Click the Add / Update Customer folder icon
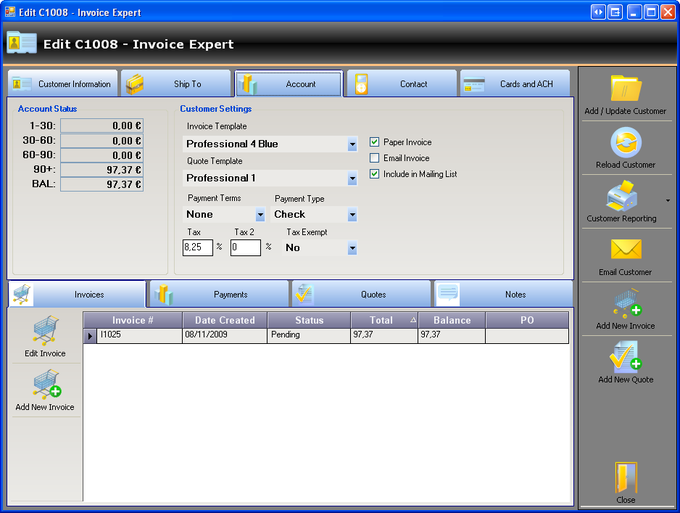The width and height of the screenshot is (680, 513). pyautogui.click(x=625, y=88)
